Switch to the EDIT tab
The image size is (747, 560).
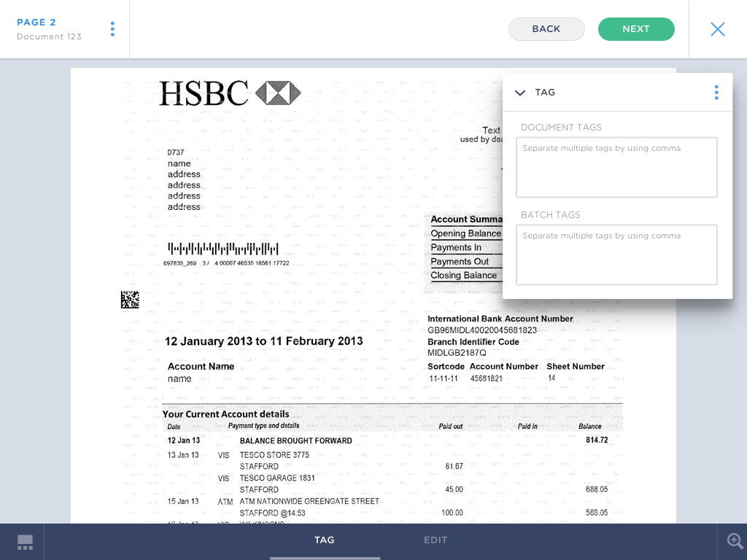pyautogui.click(x=436, y=540)
